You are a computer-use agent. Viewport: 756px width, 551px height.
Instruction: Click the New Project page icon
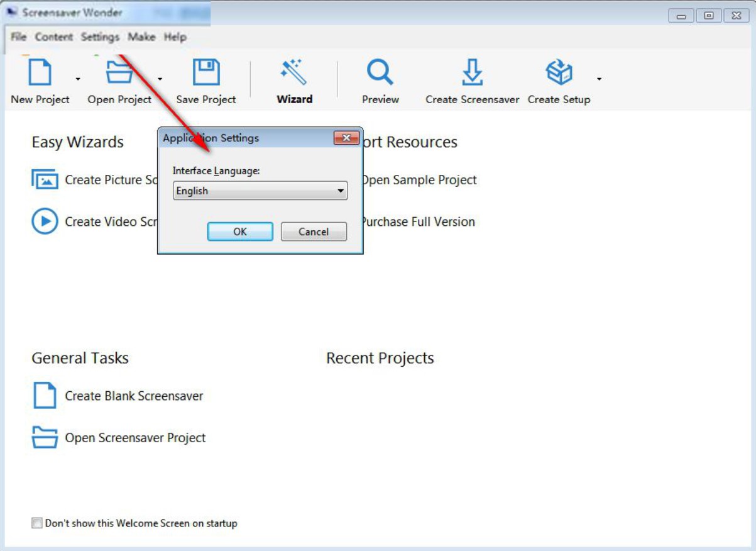[x=40, y=72]
